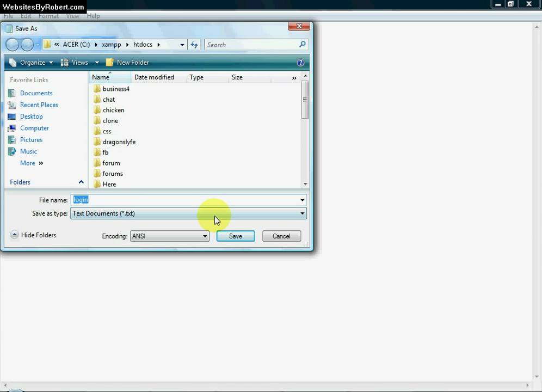Click ACER (C:) in the breadcrumb path

tap(76, 44)
